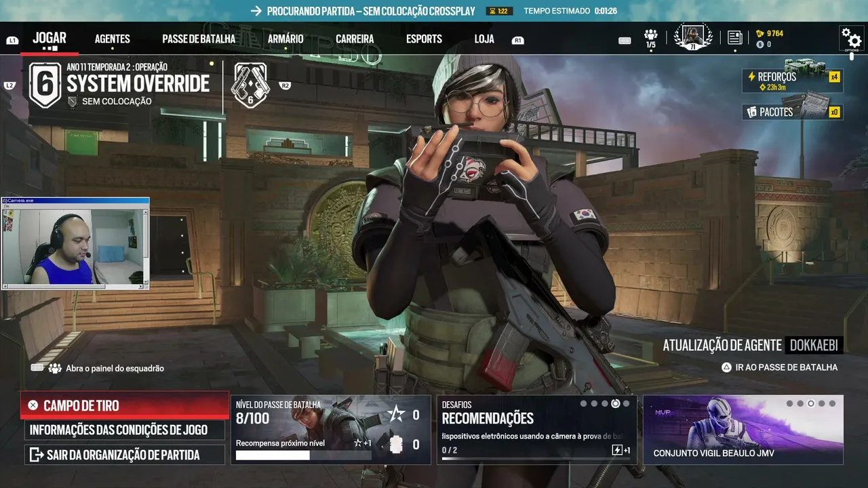Viewport: 868px width, 488px height.
Task: Open the Desafios Recomendações card
Action: click(x=537, y=430)
